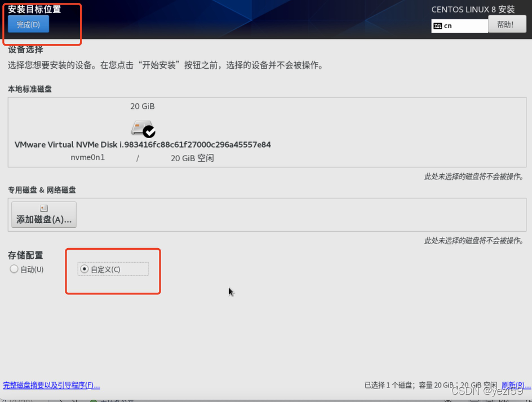Open 完整磁盘摘要以及引导程序(F)... link
Screen dimensions: 532x402
click(x=52, y=385)
